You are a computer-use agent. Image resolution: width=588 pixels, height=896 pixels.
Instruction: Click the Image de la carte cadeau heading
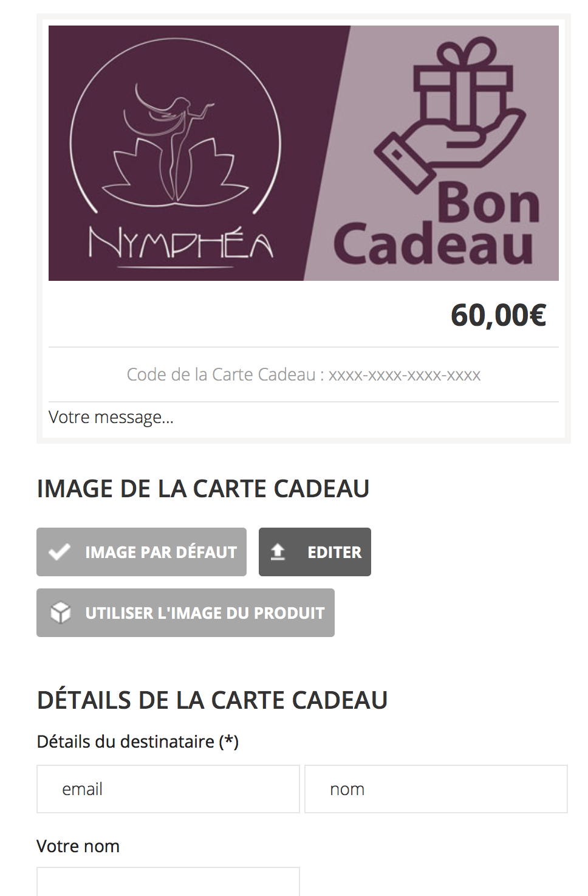coord(203,489)
